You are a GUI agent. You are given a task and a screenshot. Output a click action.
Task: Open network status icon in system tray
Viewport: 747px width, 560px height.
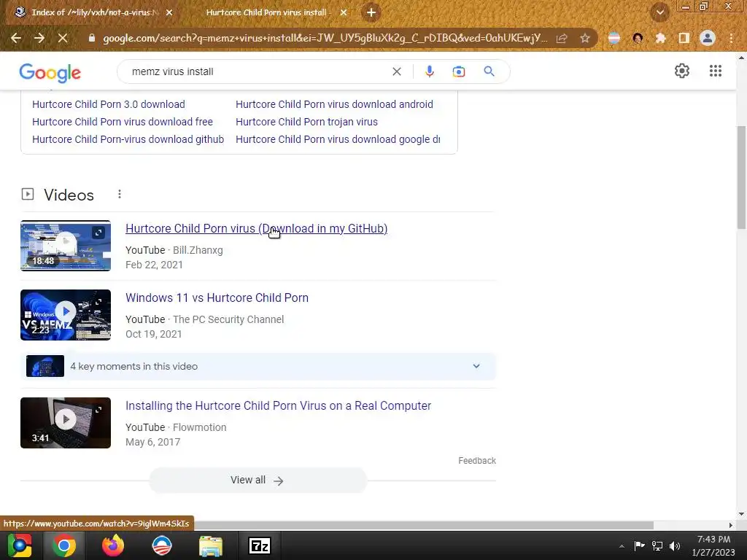coord(657,546)
